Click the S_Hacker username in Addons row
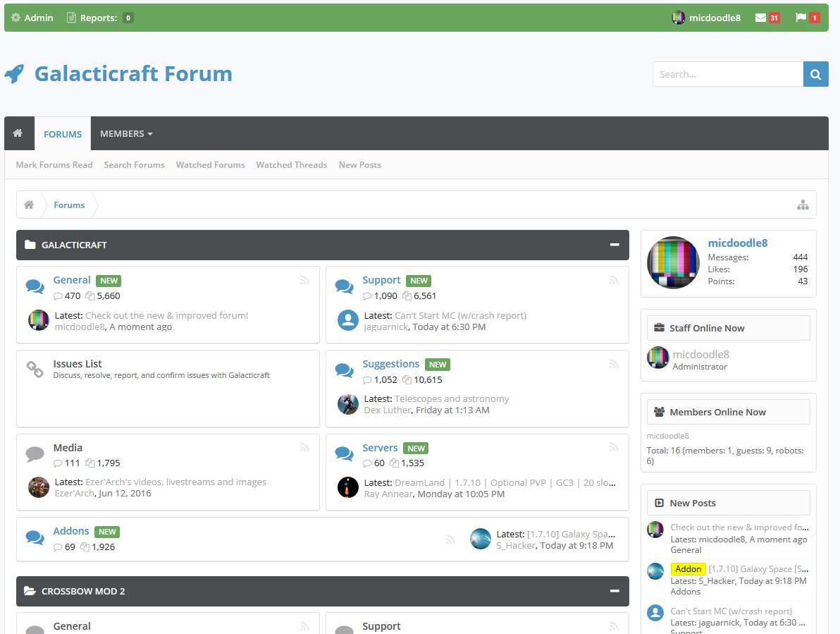 point(515,545)
